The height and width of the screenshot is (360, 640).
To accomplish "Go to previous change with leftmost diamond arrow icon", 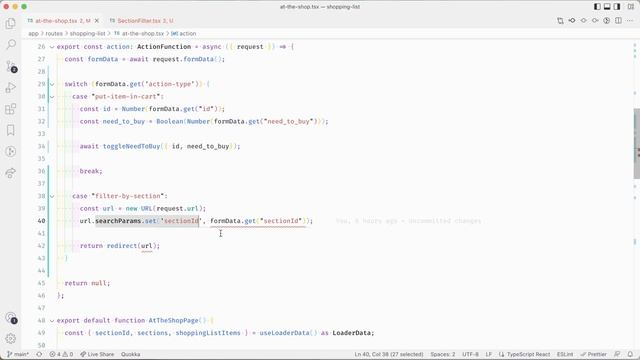I will [x=572, y=20].
